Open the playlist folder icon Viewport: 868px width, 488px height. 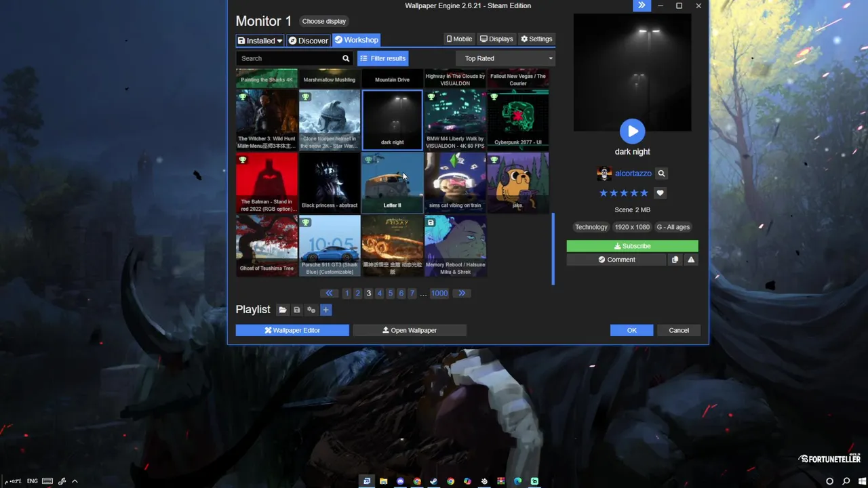(x=283, y=310)
